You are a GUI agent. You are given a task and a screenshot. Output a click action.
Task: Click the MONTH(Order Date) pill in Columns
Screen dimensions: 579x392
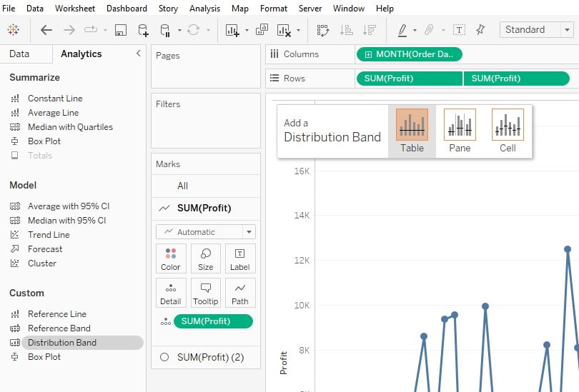pyautogui.click(x=409, y=54)
